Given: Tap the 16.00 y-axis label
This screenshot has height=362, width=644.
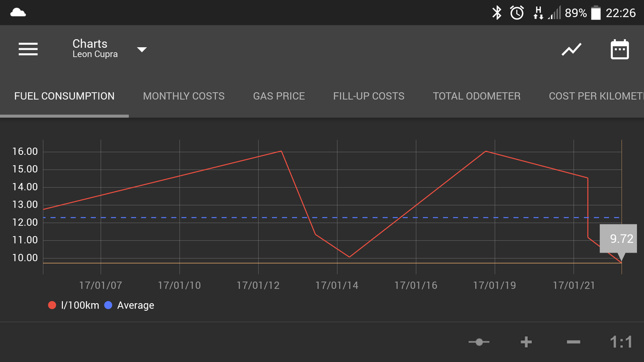Looking at the screenshot, I should 25,152.
